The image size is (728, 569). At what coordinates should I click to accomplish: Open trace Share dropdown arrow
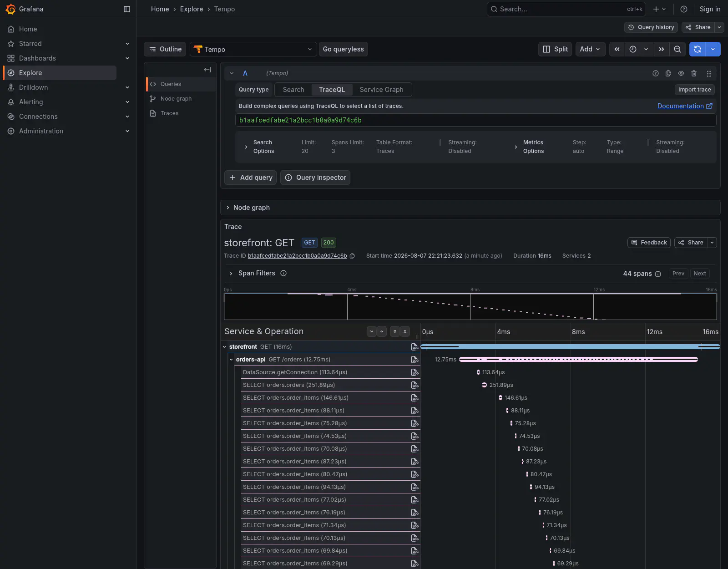pyautogui.click(x=713, y=243)
